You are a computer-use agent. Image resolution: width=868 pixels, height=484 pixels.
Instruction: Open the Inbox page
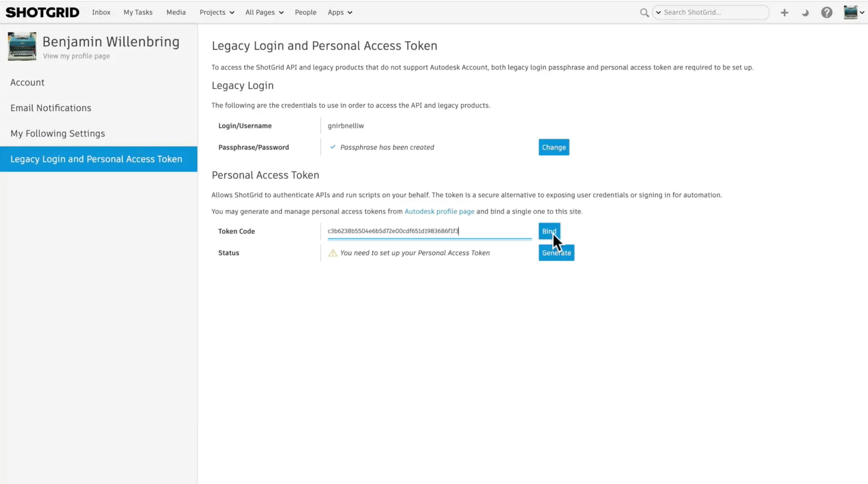101,12
